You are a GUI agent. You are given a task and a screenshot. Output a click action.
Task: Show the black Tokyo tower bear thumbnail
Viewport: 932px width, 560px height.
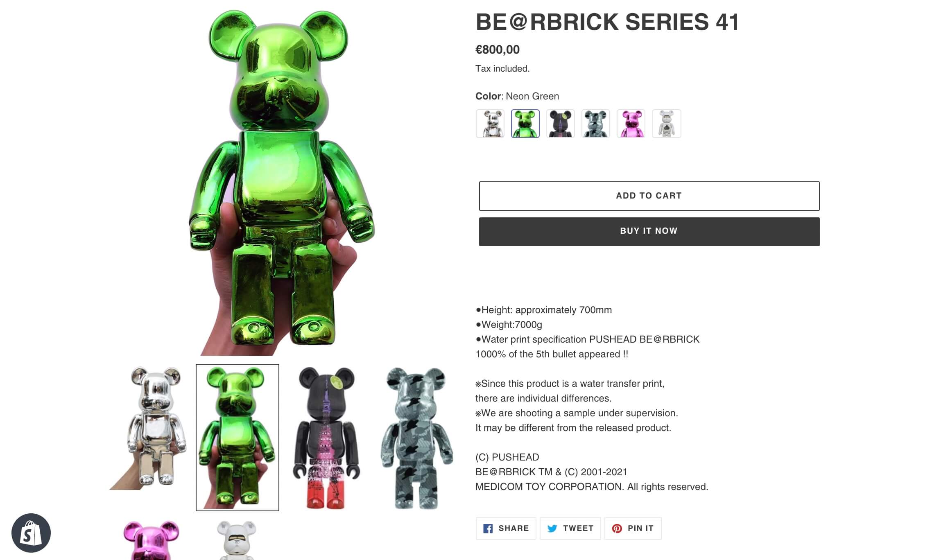[x=326, y=437]
